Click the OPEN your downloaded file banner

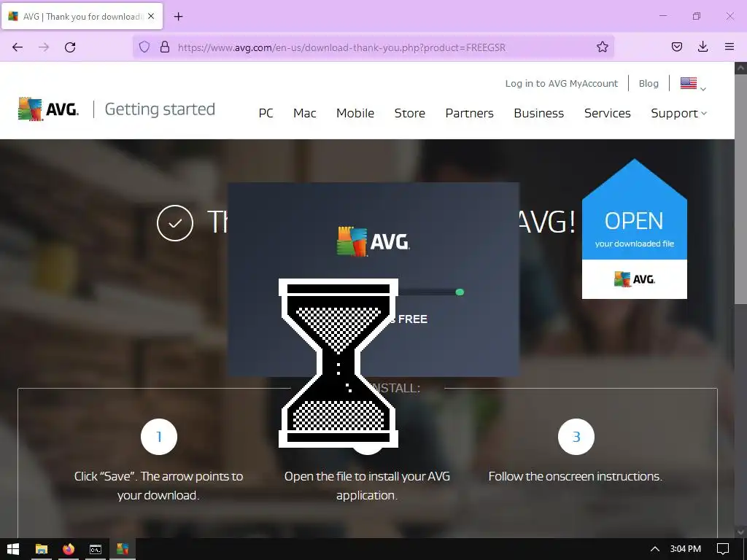click(x=635, y=230)
